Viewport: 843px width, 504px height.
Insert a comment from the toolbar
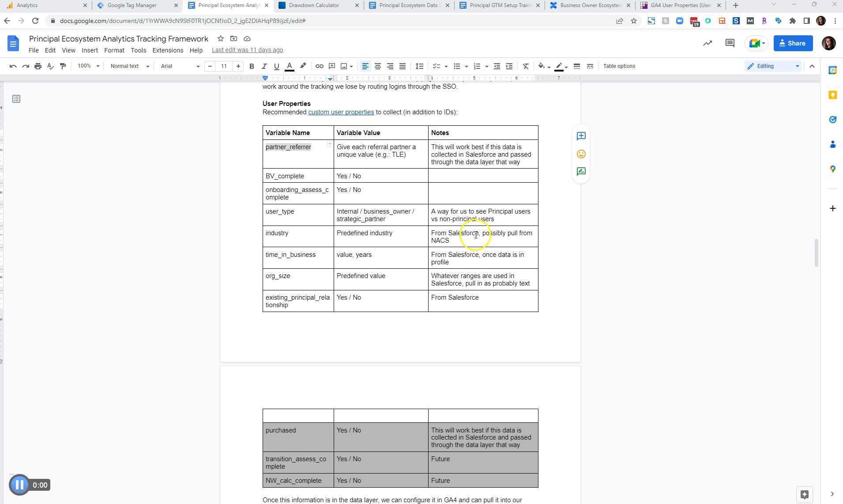pyautogui.click(x=332, y=66)
